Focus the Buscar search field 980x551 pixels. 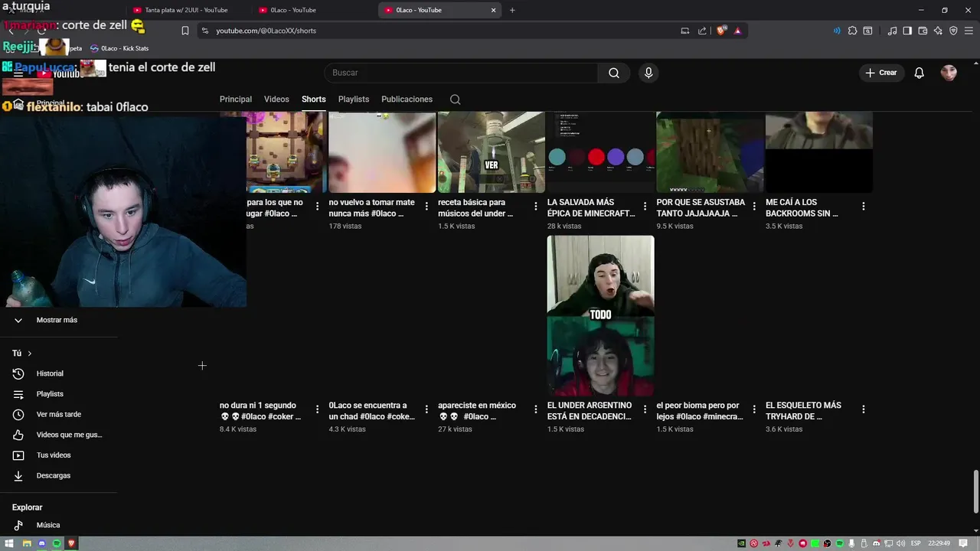461,73
